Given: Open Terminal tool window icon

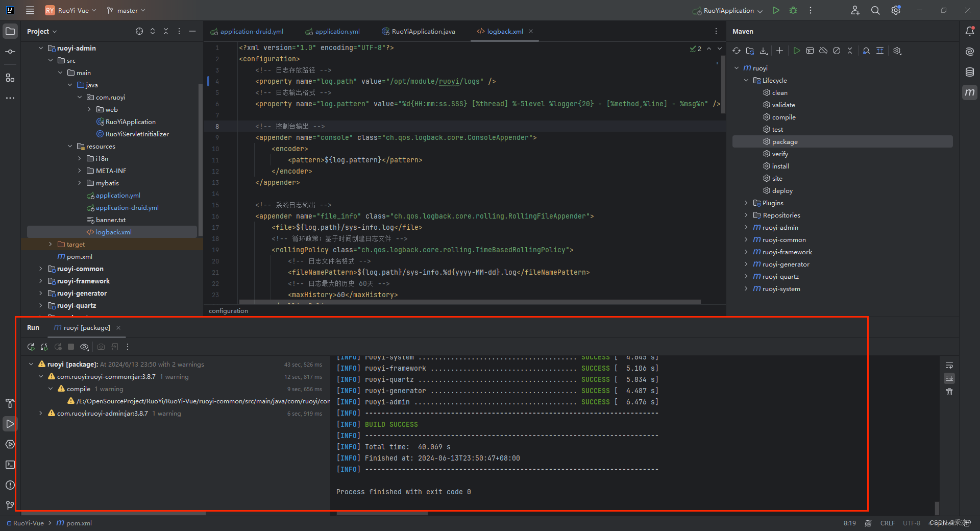Looking at the screenshot, I should tap(10, 465).
